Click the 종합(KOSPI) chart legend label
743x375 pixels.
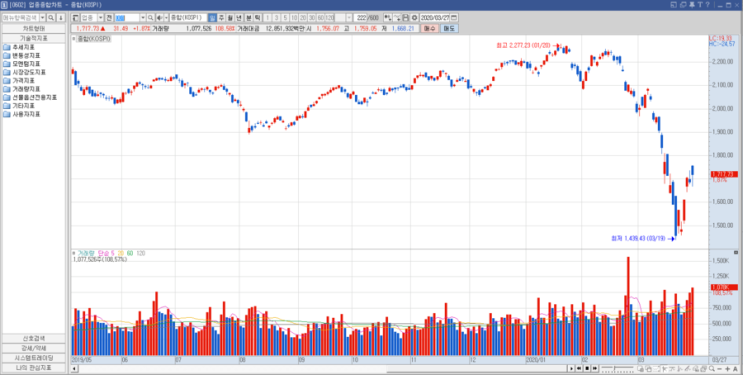[94, 39]
